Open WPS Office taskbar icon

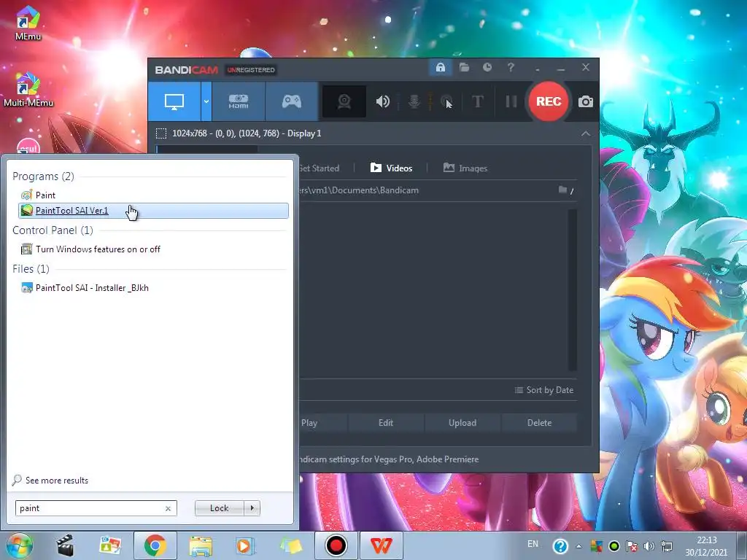tap(381, 545)
